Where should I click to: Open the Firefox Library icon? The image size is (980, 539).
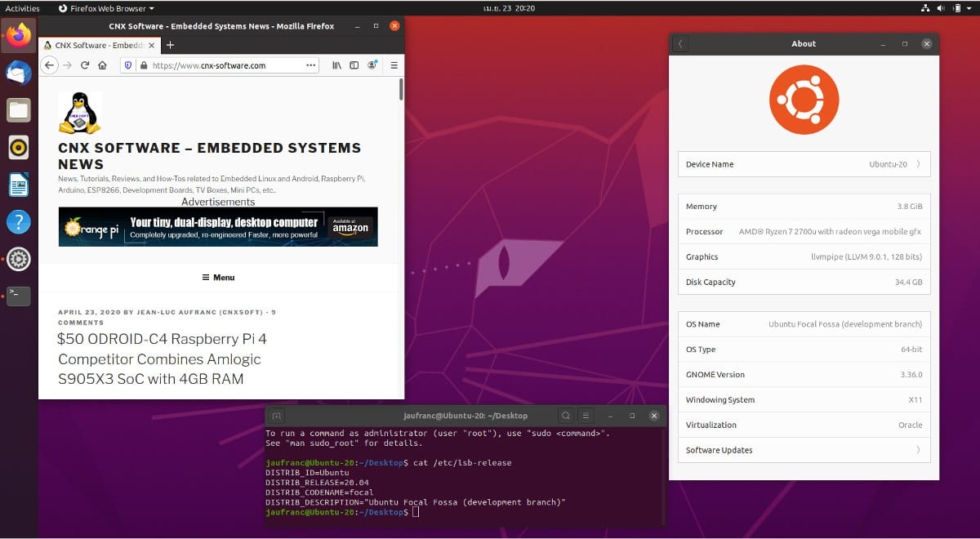336,65
